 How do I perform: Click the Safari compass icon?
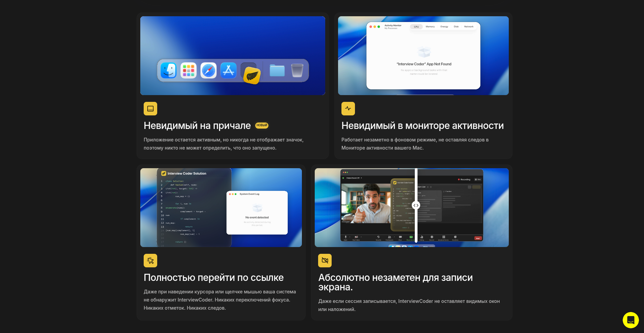(x=209, y=71)
